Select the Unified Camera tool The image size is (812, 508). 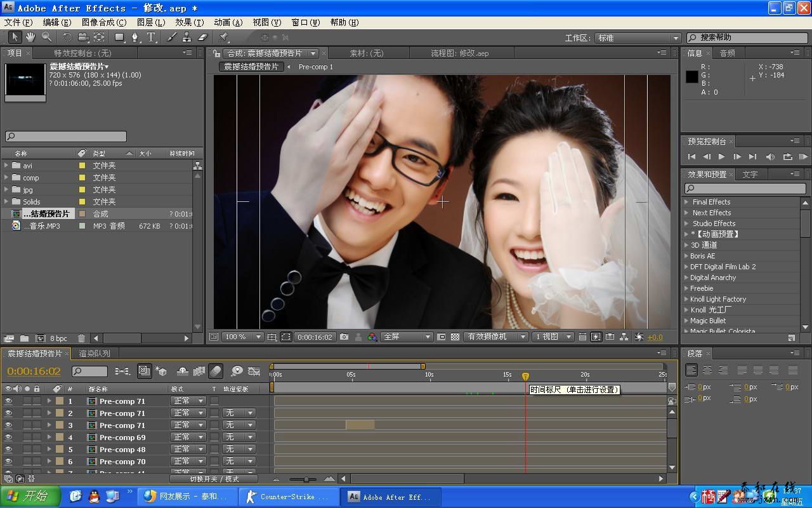click(x=83, y=37)
